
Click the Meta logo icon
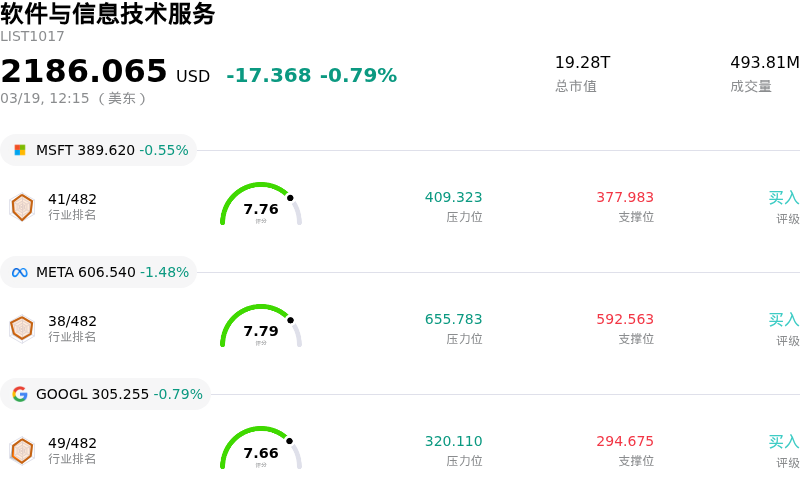[x=20, y=272]
